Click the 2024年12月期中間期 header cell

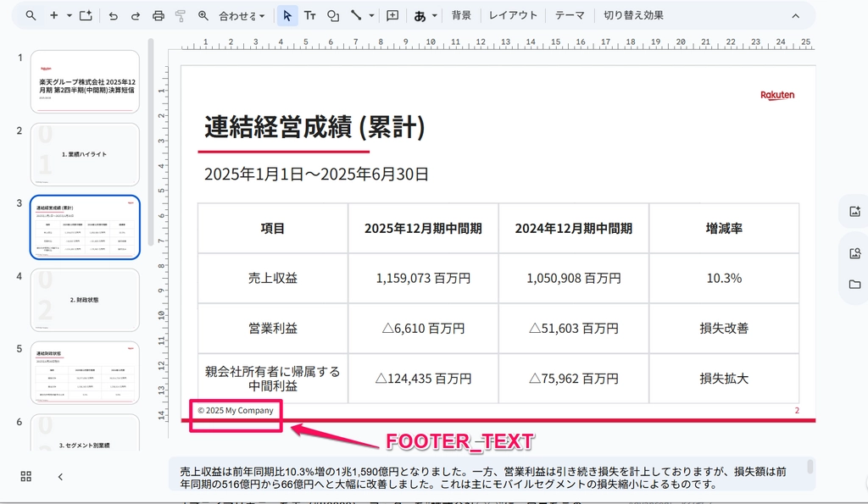574,229
